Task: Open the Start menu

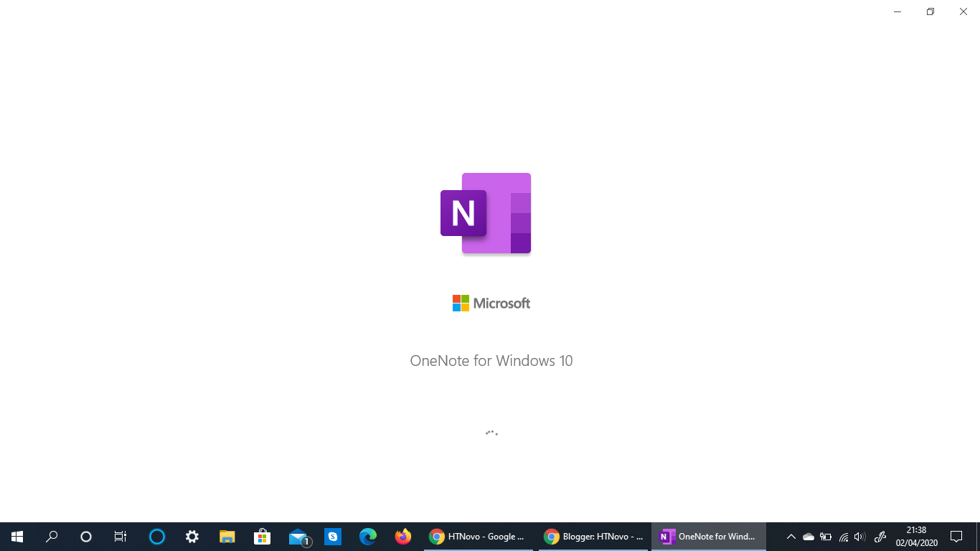Action: [17, 536]
